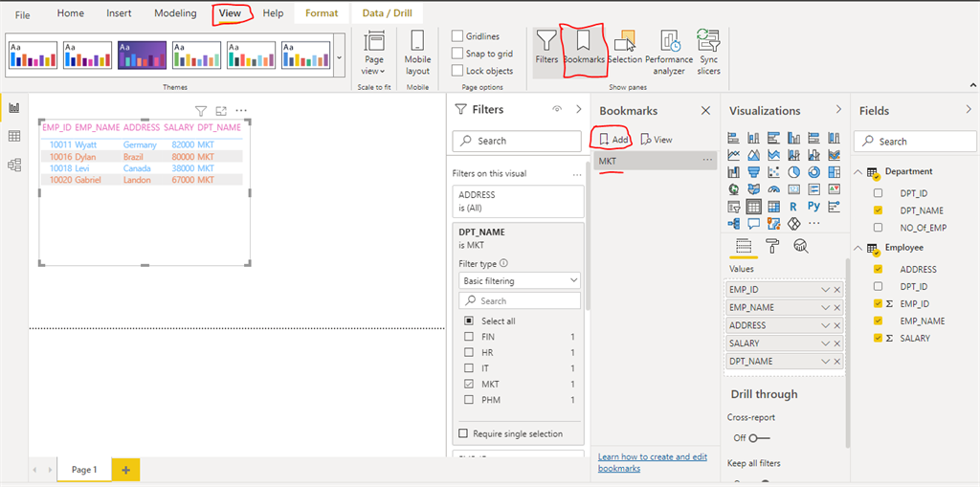Screen dimensions: 980x487
Task: Select the Gauge visualization
Action: 773,188
